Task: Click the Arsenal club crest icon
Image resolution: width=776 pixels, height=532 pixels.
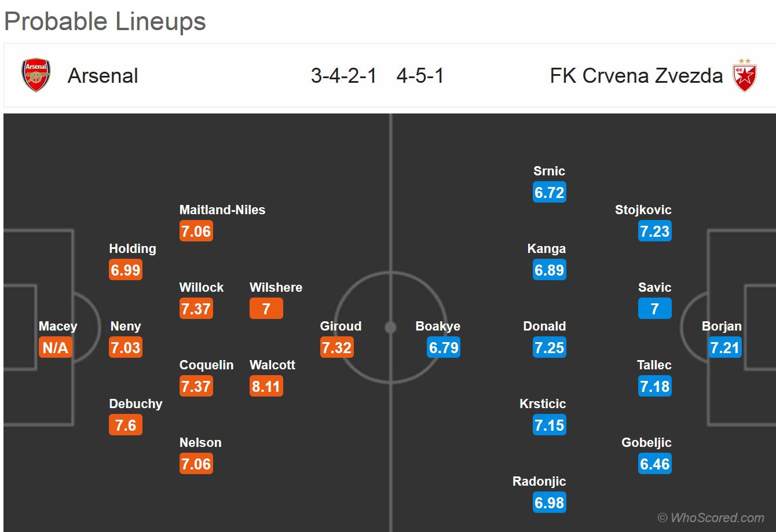Action: [x=36, y=75]
